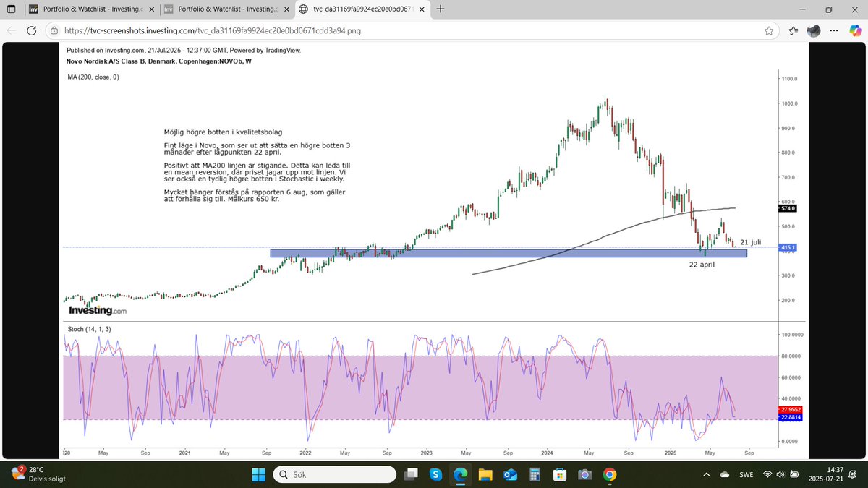Viewport: 868px width, 488px height.
Task: Click the 'Stoch (14, 1, 3)' indicator label
Action: coord(90,329)
